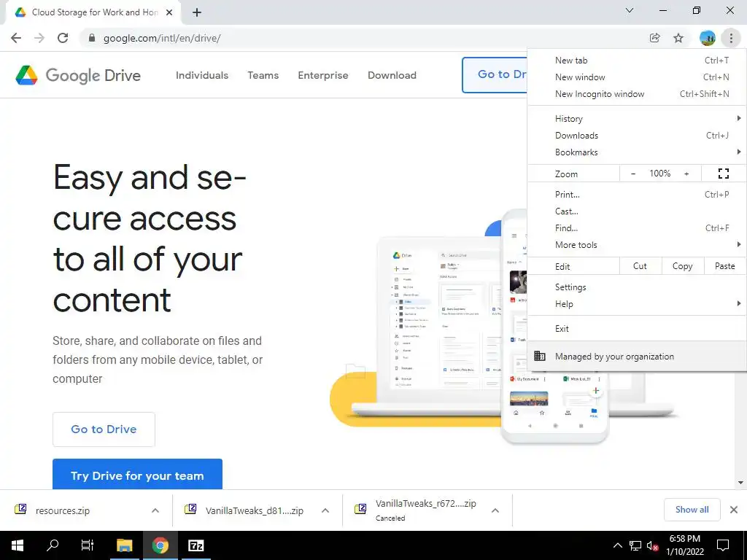The width and height of the screenshot is (747, 560).
Task: Open 7-Zip from the taskbar
Action: (196, 545)
